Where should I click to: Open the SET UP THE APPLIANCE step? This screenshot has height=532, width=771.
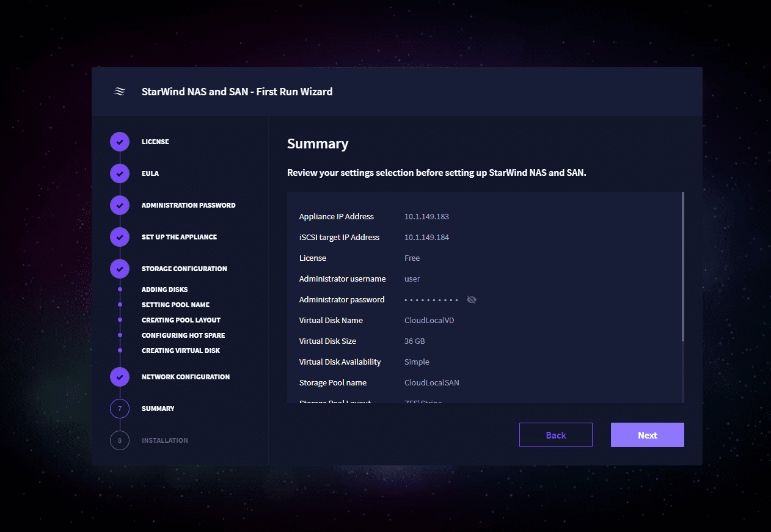tap(179, 237)
